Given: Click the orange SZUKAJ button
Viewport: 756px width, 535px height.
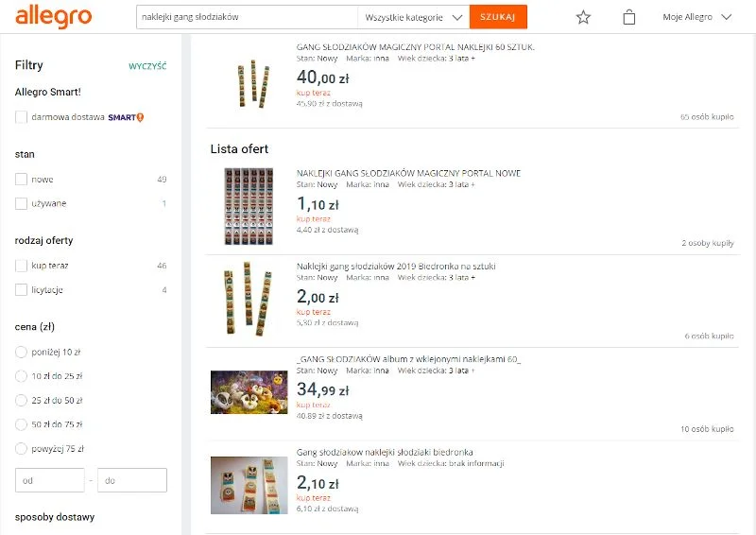Looking at the screenshot, I should click(x=498, y=17).
